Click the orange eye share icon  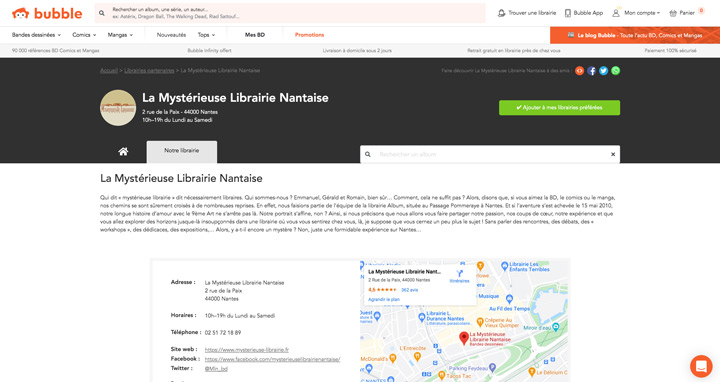[579, 71]
